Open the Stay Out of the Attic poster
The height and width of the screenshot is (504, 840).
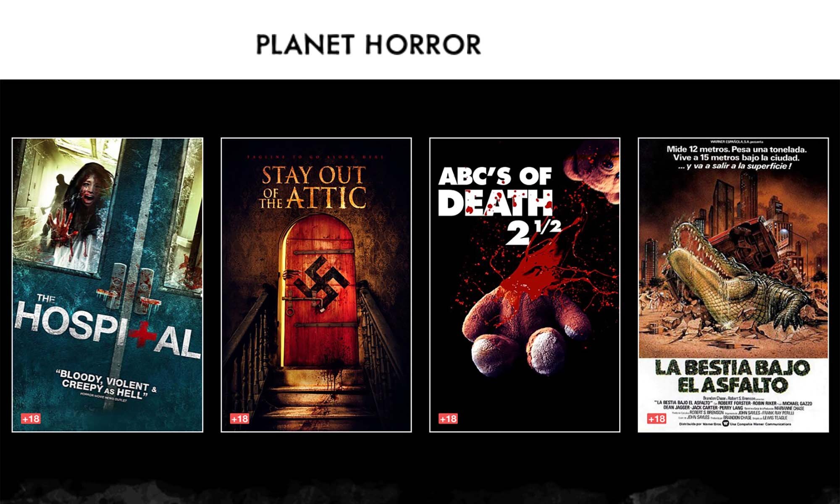tap(316, 285)
